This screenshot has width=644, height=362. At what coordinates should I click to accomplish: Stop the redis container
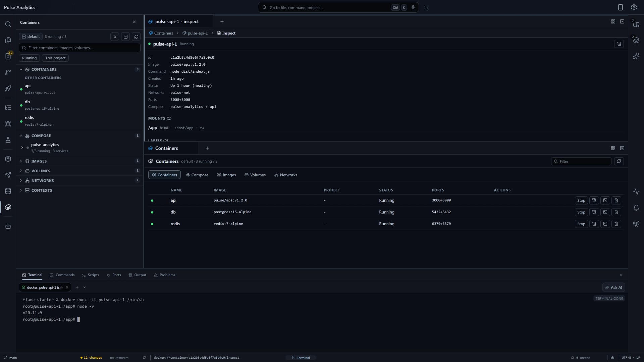pyautogui.click(x=581, y=224)
